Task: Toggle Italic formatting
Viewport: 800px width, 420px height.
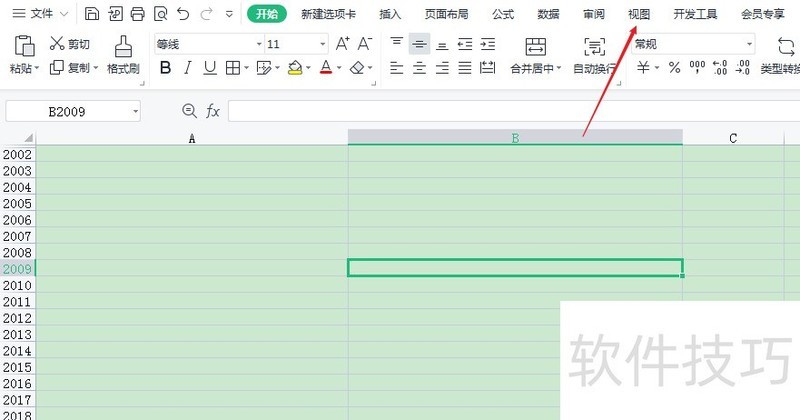Action: coord(188,67)
